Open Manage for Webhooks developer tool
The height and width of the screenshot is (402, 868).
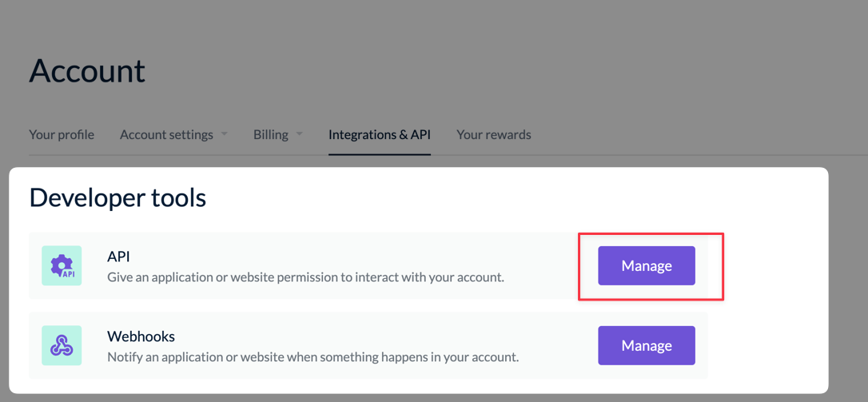tap(646, 345)
